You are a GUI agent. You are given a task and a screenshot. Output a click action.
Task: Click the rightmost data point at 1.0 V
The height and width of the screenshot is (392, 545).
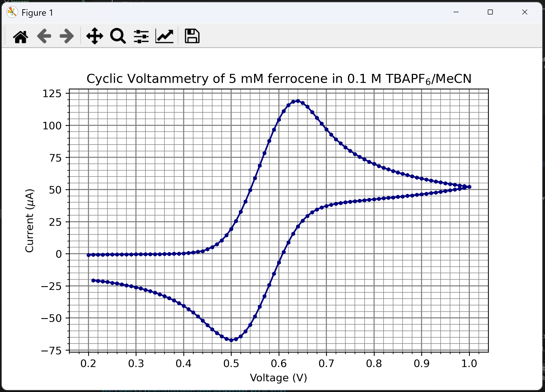(469, 187)
